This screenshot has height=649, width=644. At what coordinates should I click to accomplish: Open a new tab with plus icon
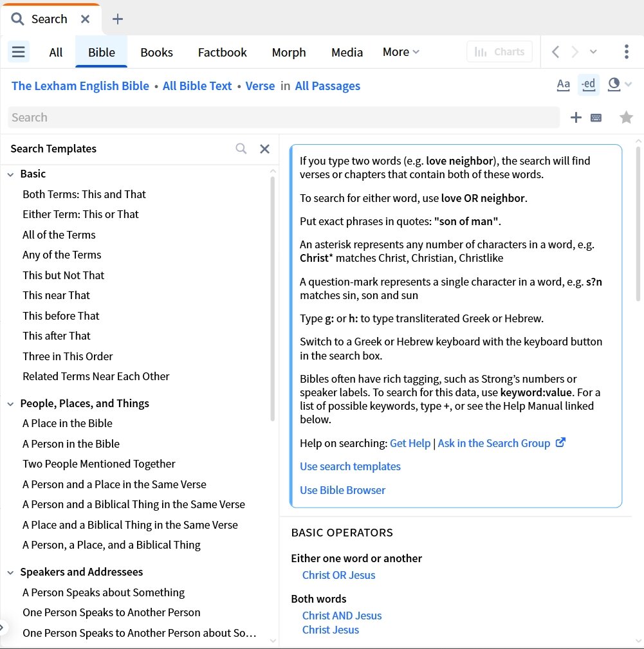click(x=118, y=19)
